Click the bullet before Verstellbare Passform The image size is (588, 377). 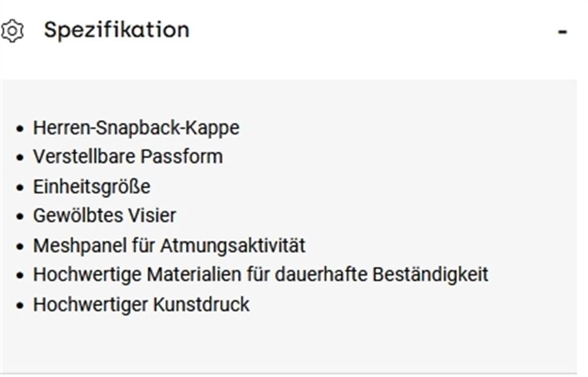[x=20, y=157]
